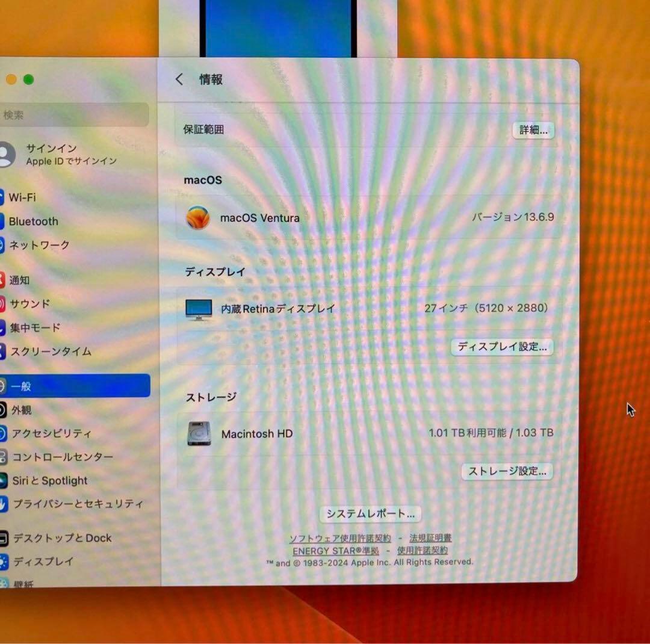Select 一般 (General) in the sidebar

[x=27, y=386]
